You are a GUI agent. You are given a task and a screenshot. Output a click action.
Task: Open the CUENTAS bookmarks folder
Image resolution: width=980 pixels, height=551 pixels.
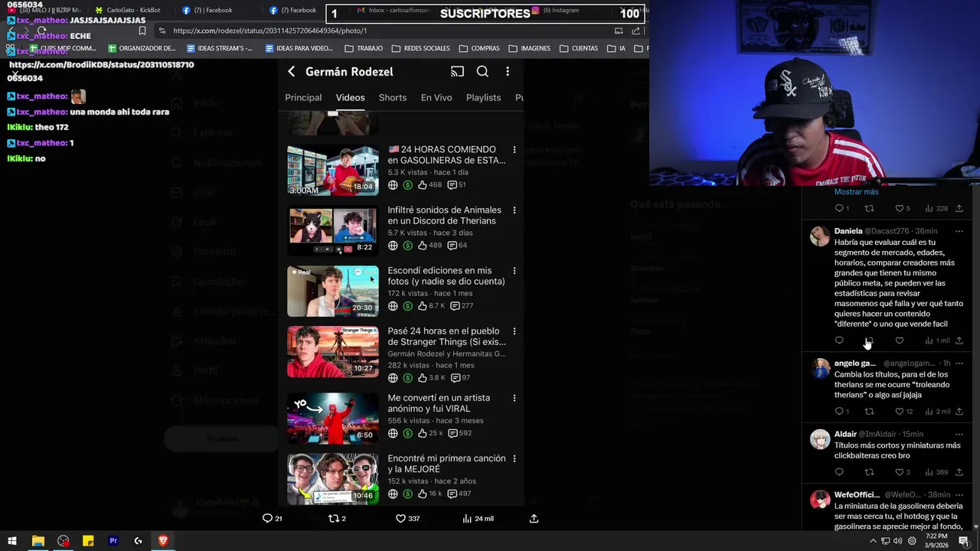578,48
